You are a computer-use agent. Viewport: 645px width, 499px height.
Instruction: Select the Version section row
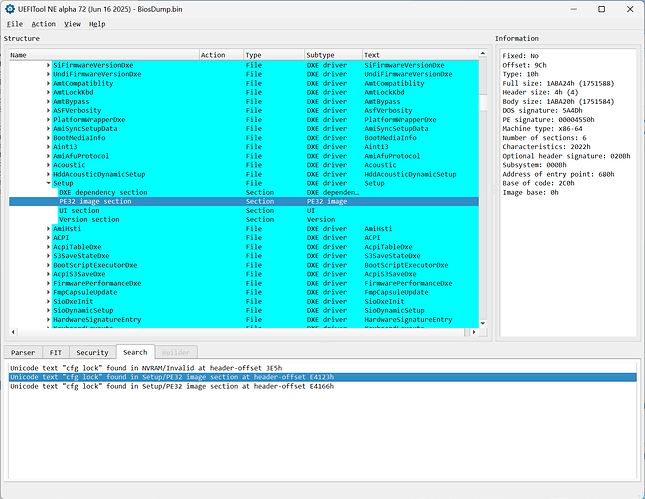click(x=244, y=219)
